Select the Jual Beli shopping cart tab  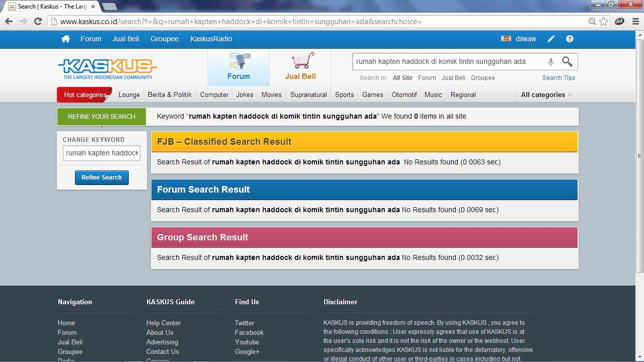pyautogui.click(x=300, y=67)
